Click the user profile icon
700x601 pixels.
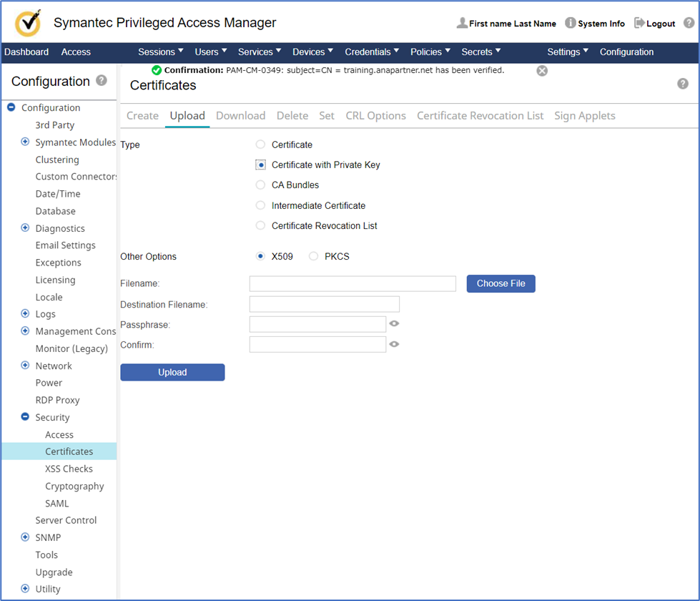tap(462, 23)
